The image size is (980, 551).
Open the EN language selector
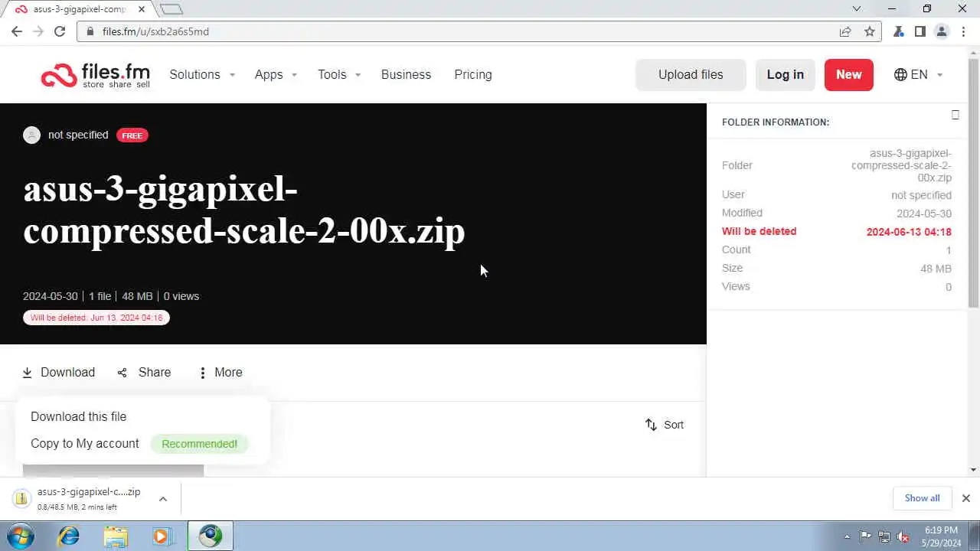[x=918, y=74]
